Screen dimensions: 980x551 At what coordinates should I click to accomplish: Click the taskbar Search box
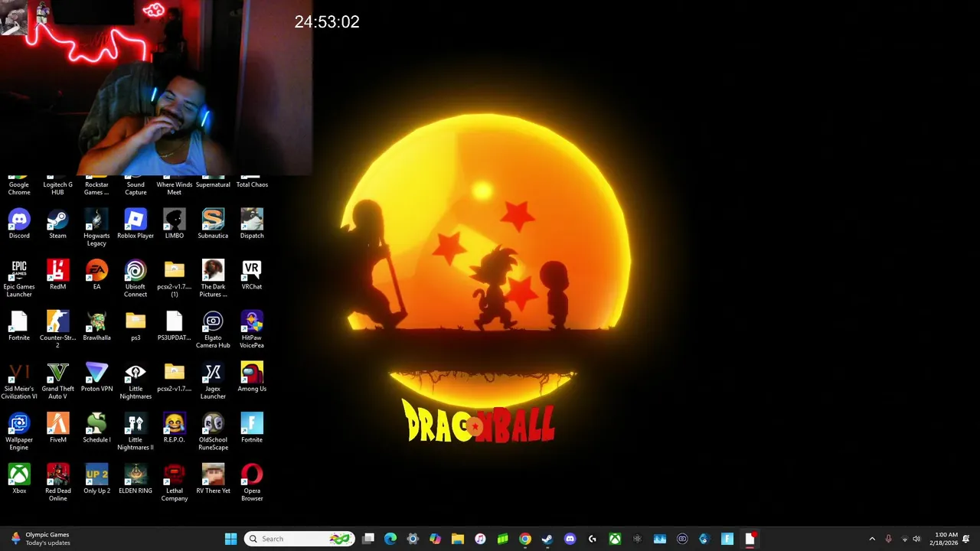pyautogui.click(x=299, y=539)
